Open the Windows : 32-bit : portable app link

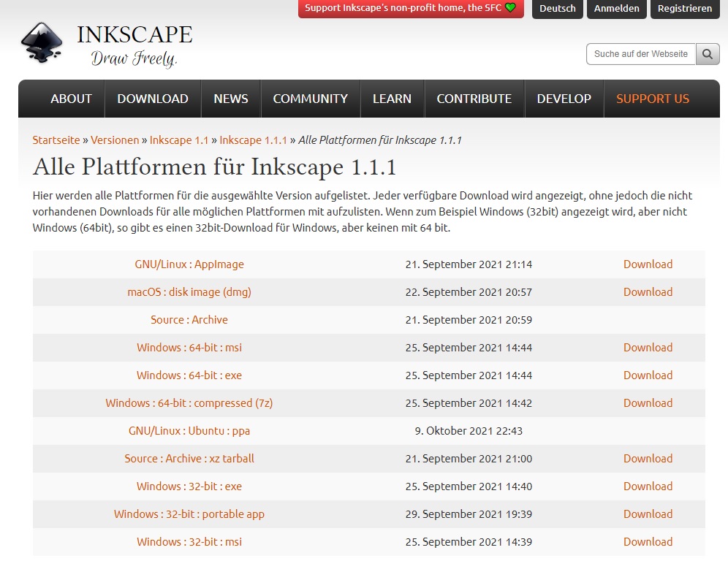point(189,514)
